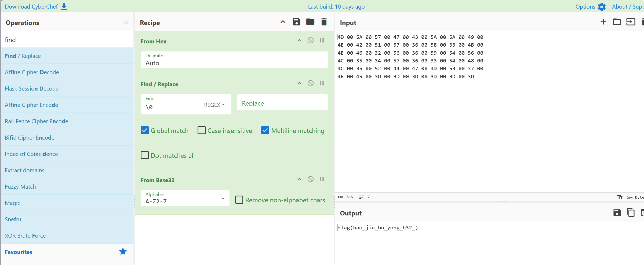The image size is (644, 265).
Task: Set breakpoint on Find / Replace
Action: [322, 83]
